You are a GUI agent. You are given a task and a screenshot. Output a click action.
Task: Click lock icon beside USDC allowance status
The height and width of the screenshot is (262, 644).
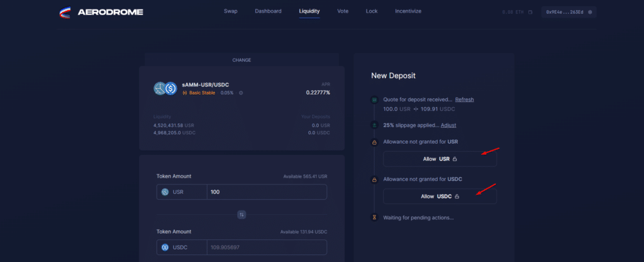click(x=374, y=179)
